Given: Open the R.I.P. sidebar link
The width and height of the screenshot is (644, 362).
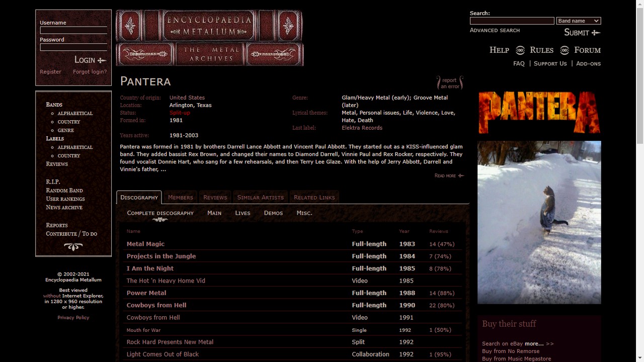Looking at the screenshot, I should [x=53, y=182].
